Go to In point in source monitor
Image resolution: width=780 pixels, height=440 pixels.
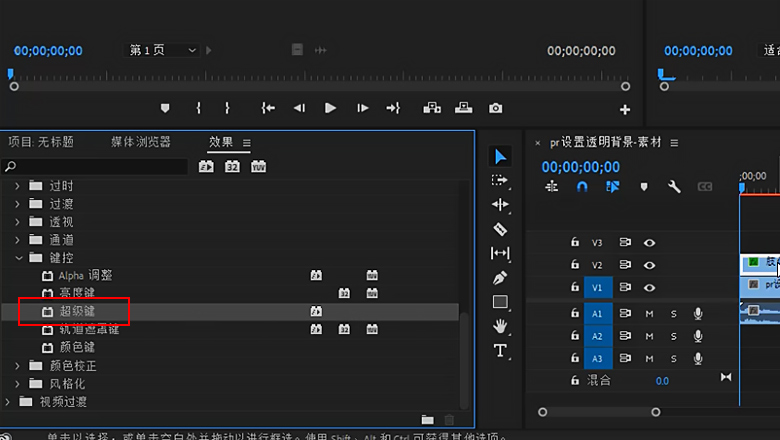tap(268, 108)
